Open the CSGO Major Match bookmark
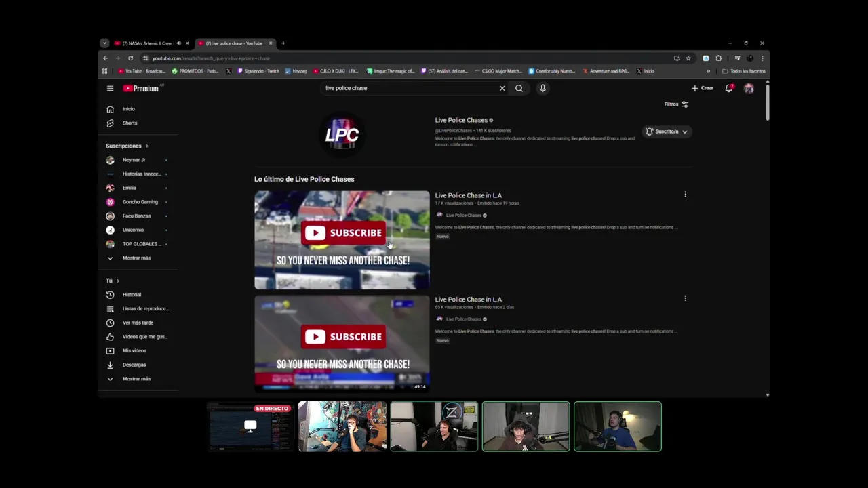The image size is (868, 488). tap(498, 71)
